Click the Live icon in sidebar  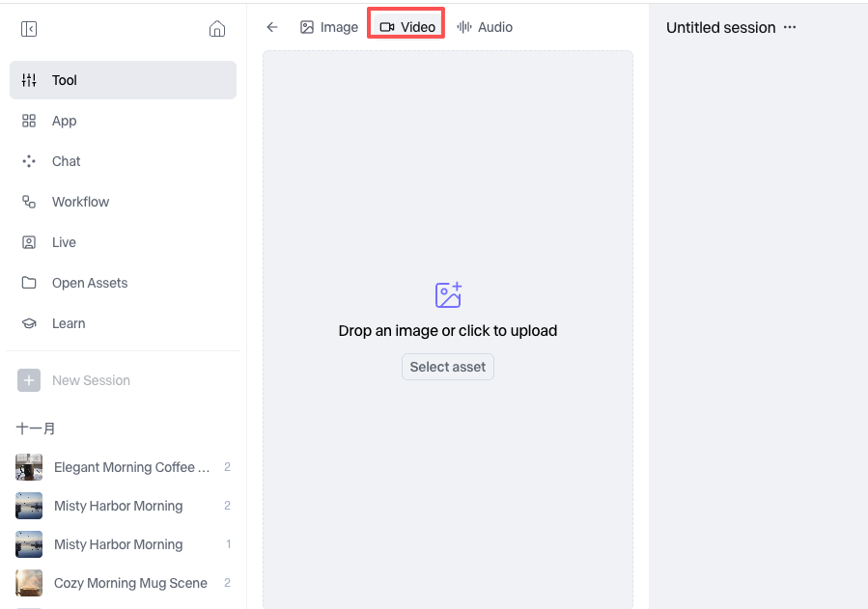(x=29, y=242)
